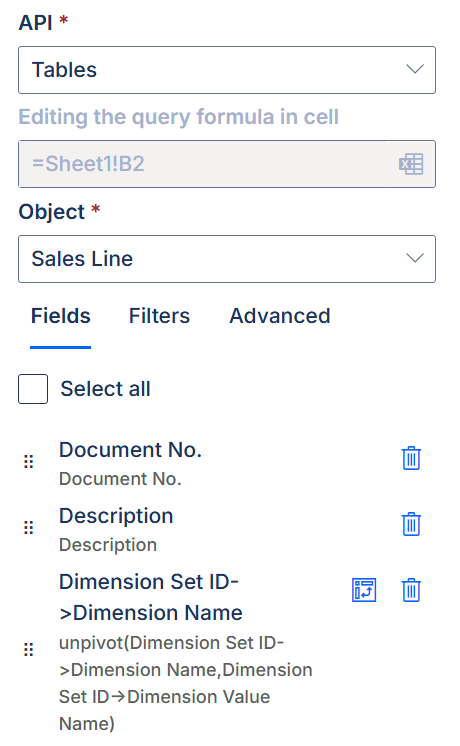This screenshot has height=746, width=460.
Task: Select the Document No. field row
Action: pos(209,463)
